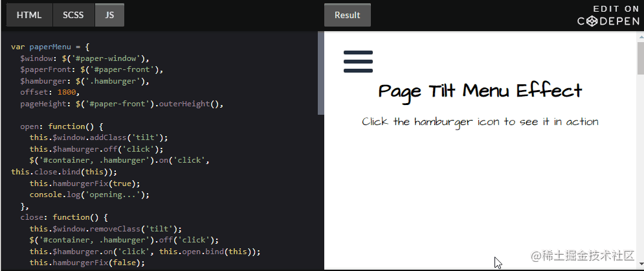This screenshot has width=644, height=271.
Task: Click the result pane scroll-up arrow
Action: (640, 36)
